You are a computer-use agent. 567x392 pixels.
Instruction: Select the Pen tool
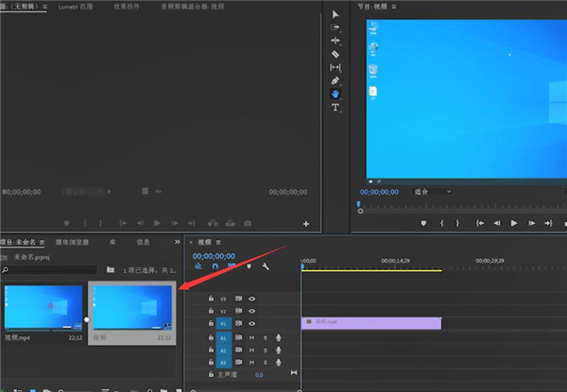pos(335,81)
